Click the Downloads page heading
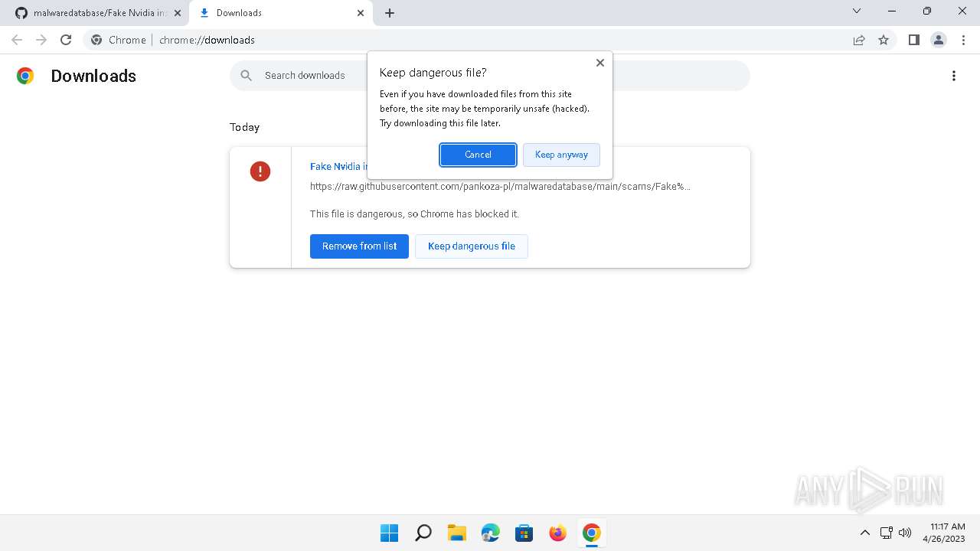Image resolution: width=980 pixels, height=551 pixels. tap(93, 76)
